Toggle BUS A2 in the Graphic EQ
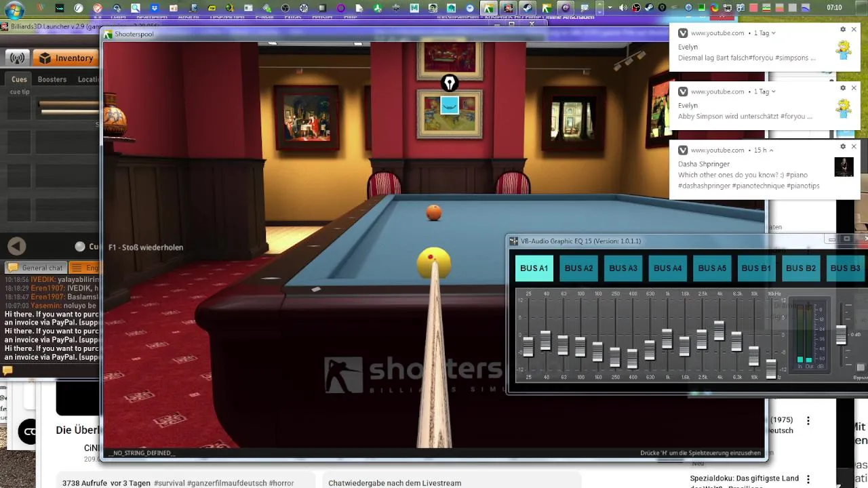Viewport: 868px width, 488px height. [x=578, y=268]
